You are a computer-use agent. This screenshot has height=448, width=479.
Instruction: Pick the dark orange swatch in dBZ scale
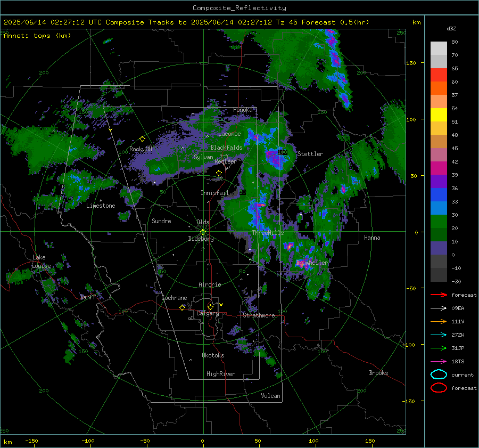click(439, 88)
